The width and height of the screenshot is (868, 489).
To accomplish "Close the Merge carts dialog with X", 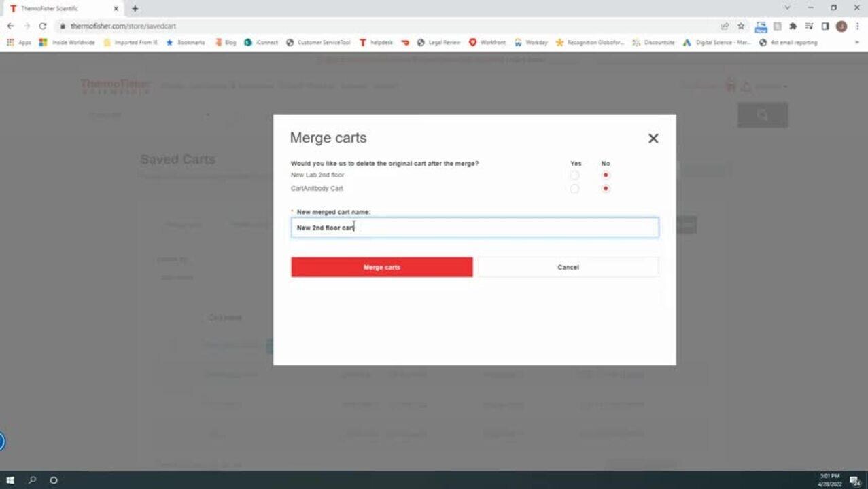I will tap(653, 139).
